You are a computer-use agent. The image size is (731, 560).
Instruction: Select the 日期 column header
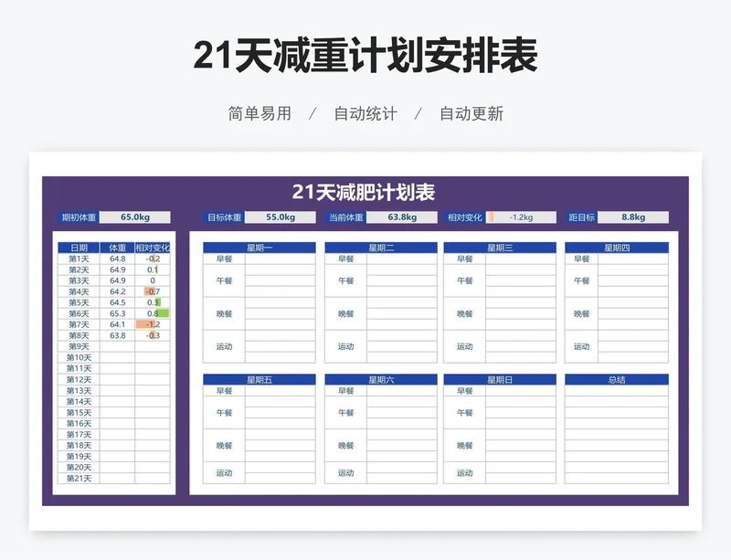[x=79, y=248]
